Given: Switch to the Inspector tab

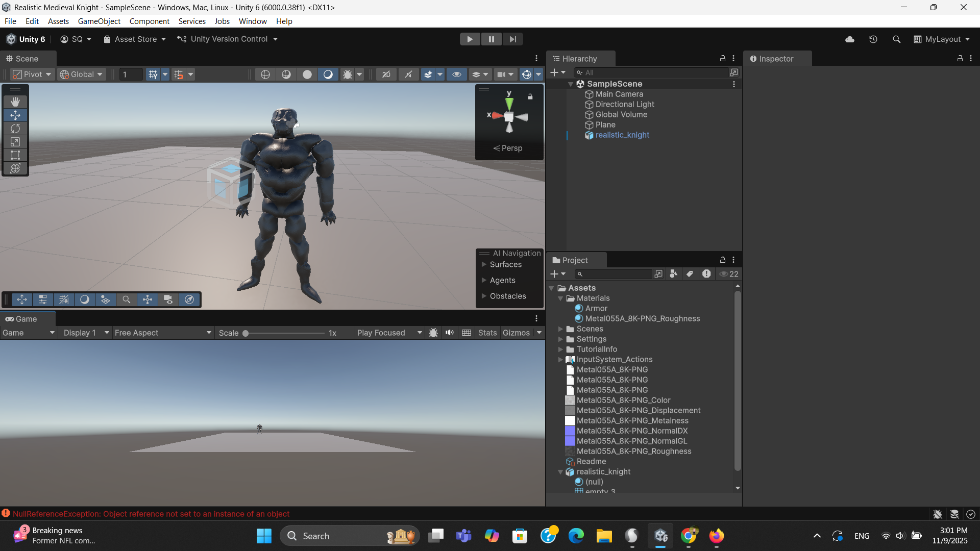Looking at the screenshot, I should (x=776, y=59).
